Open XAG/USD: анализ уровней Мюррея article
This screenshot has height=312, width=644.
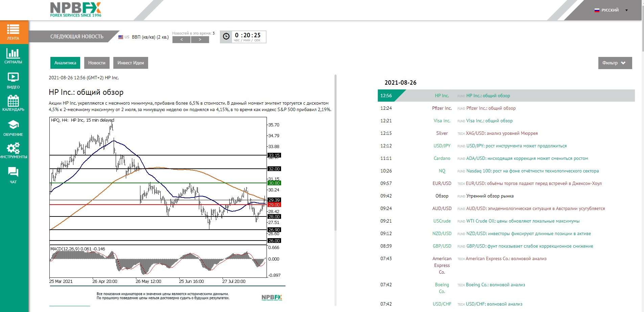[502, 133]
